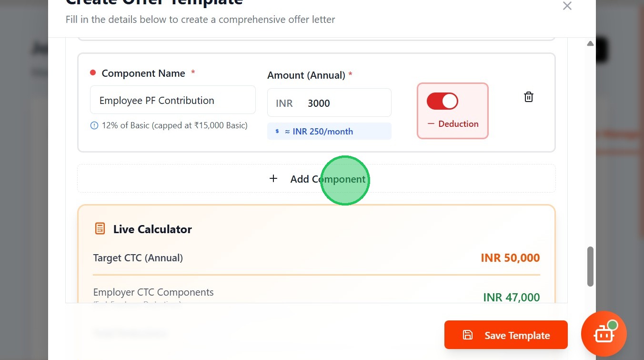Click the Save Template button

(506, 335)
